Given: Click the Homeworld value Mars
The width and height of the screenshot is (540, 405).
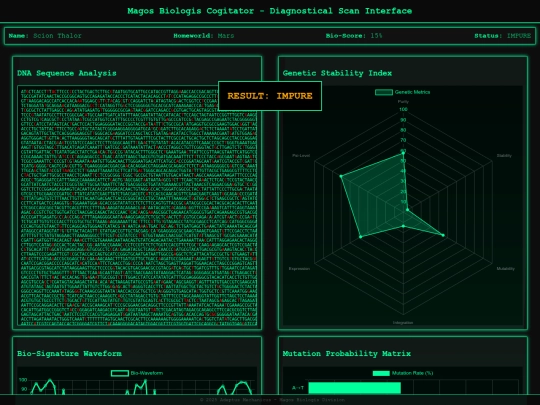Looking at the screenshot, I should click(226, 36).
